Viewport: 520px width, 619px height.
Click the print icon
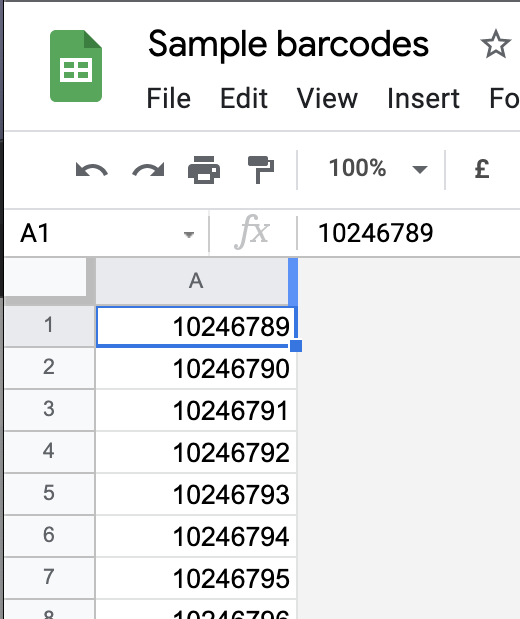[x=204, y=170]
